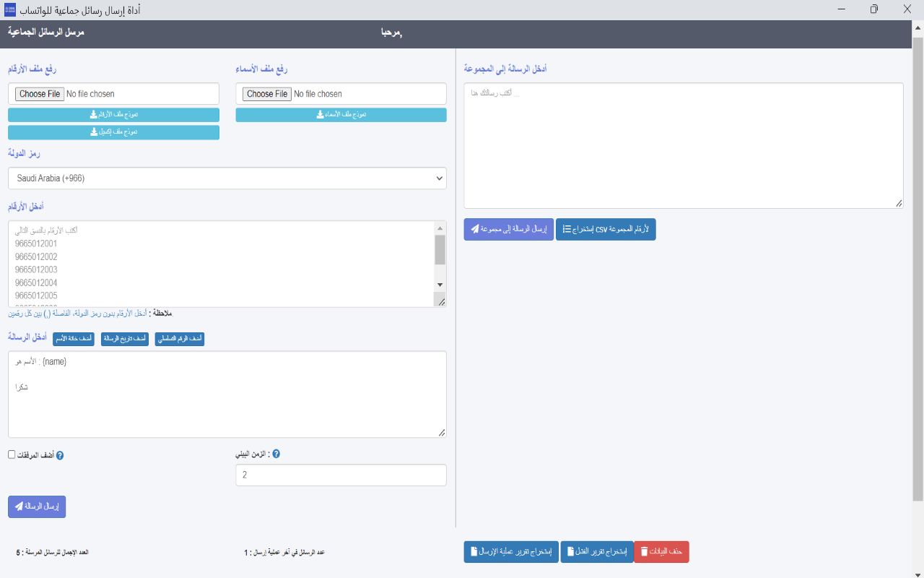
Task: Choose a file under رفع ملف الأرقام
Action: pyautogui.click(x=40, y=94)
